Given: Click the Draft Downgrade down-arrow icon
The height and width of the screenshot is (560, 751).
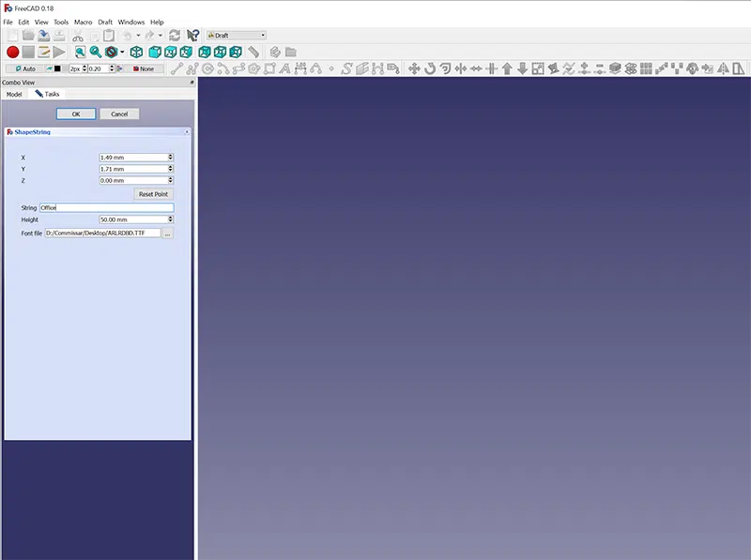Looking at the screenshot, I should [523, 68].
